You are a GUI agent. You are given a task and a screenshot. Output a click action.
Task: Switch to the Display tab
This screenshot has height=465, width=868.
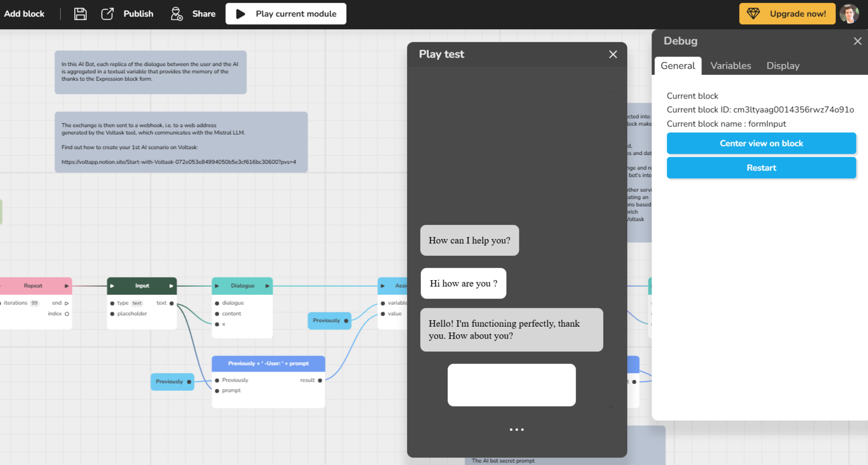tap(783, 66)
